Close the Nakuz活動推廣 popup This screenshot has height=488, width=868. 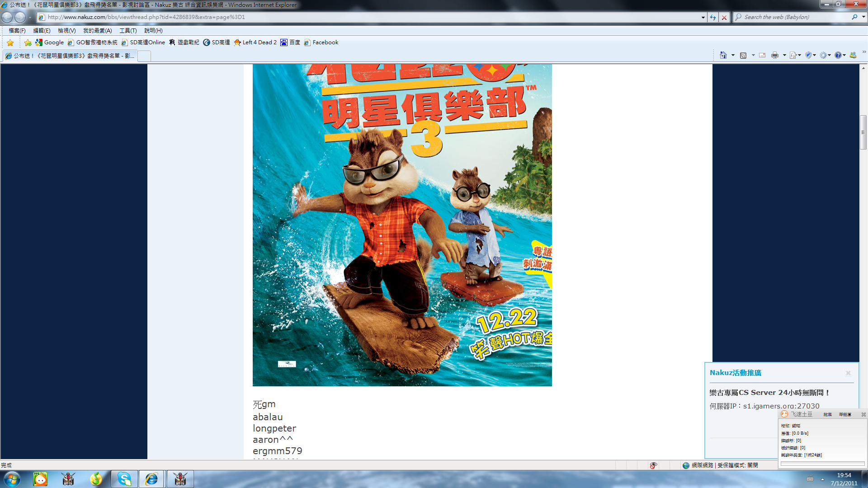[x=848, y=373]
